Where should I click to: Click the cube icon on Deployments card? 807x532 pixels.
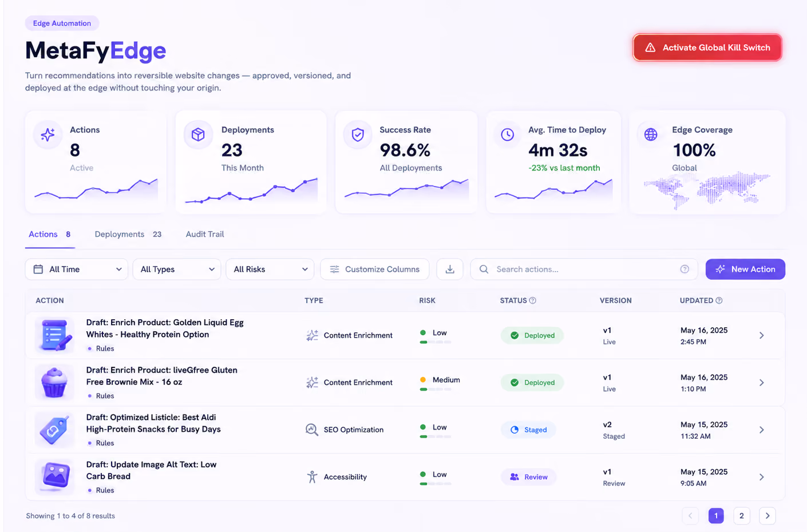coord(198,134)
